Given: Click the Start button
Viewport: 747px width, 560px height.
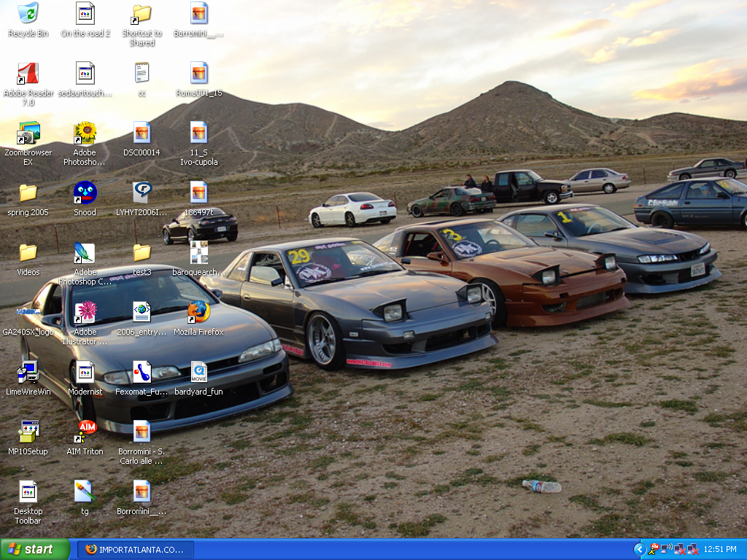Looking at the screenshot, I should [x=34, y=549].
